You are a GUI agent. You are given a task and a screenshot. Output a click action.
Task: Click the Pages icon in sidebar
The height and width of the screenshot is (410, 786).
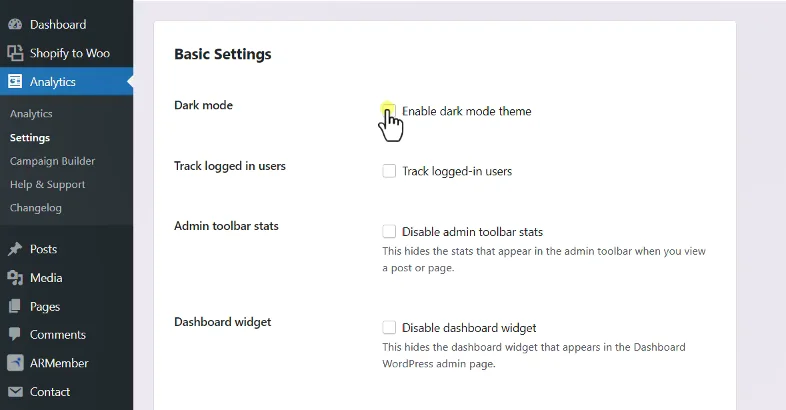click(x=15, y=306)
